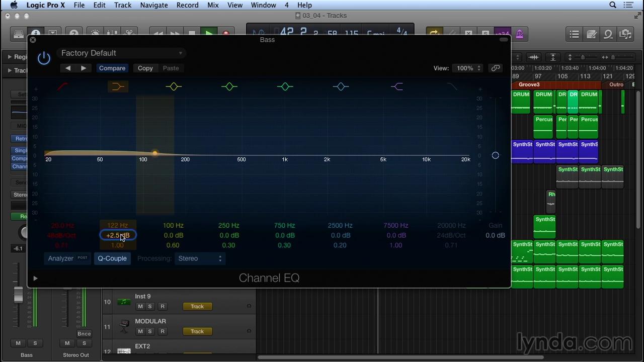
Task: Mute the Inst 9 track
Action: [140, 306]
